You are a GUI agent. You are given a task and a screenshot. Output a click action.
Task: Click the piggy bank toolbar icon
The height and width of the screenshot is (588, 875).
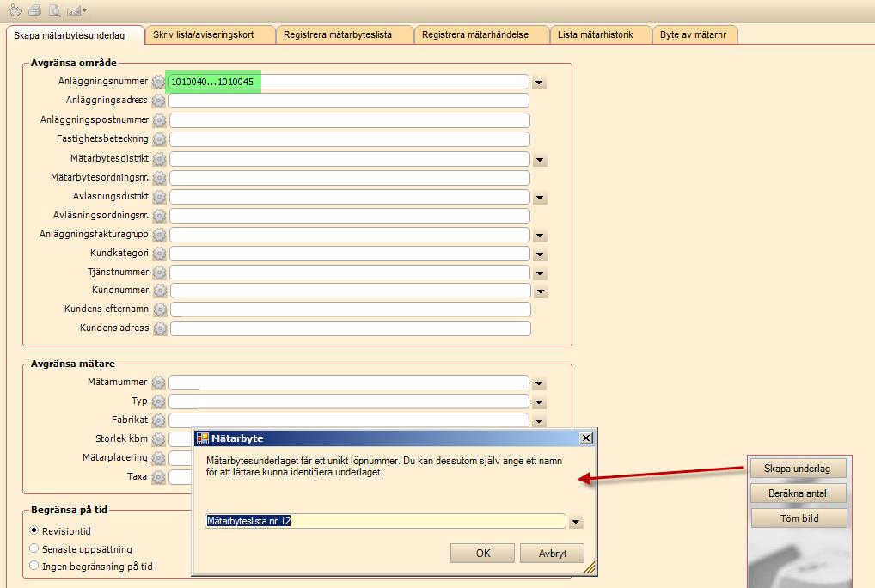pos(15,10)
